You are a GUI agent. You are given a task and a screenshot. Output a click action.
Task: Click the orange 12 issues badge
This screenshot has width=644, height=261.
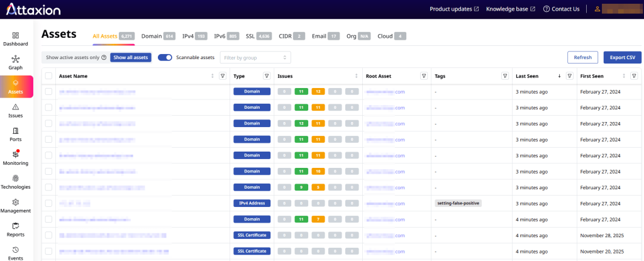[318, 92]
